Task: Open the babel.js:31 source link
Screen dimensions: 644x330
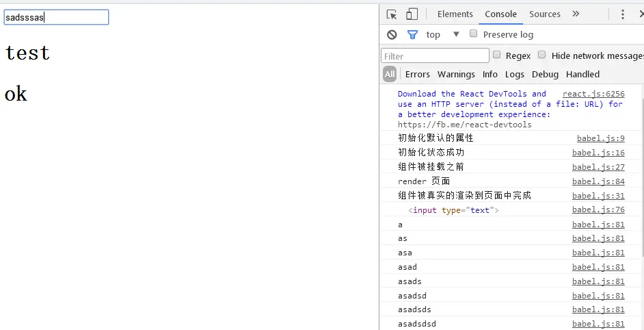Action: pos(598,196)
